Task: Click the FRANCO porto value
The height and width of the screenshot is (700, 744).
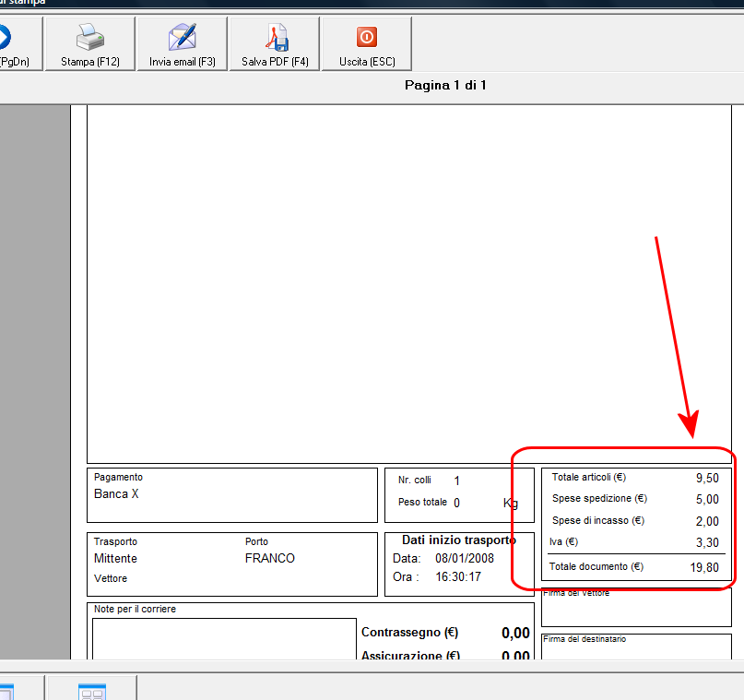Action: point(270,559)
